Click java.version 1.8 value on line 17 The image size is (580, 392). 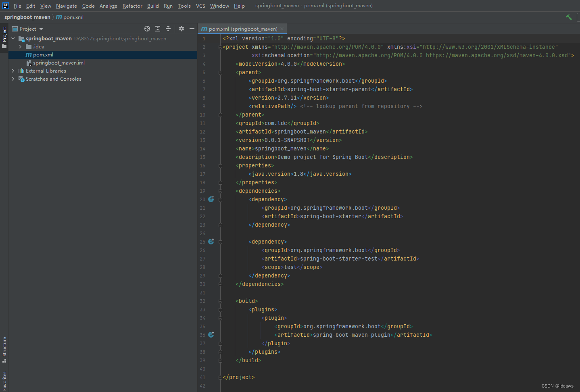pos(298,174)
